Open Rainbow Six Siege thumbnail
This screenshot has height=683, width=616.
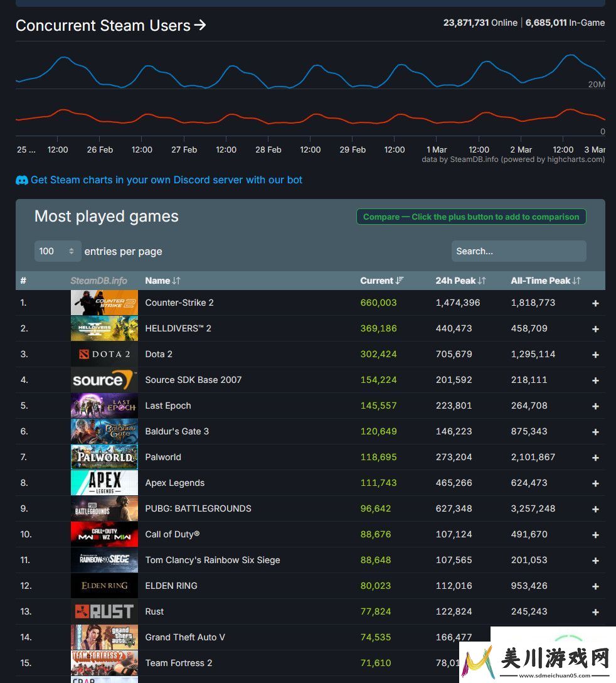(x=105, y=559)
